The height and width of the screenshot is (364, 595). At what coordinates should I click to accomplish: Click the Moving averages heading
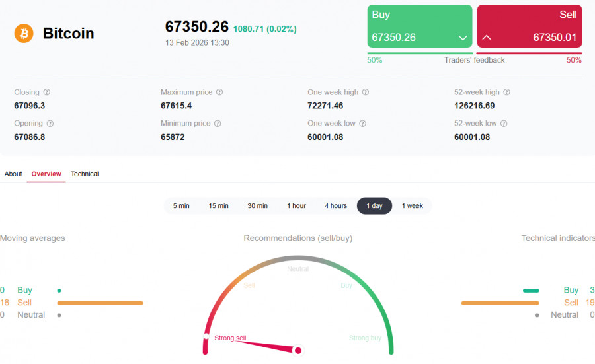coord(32,238)
